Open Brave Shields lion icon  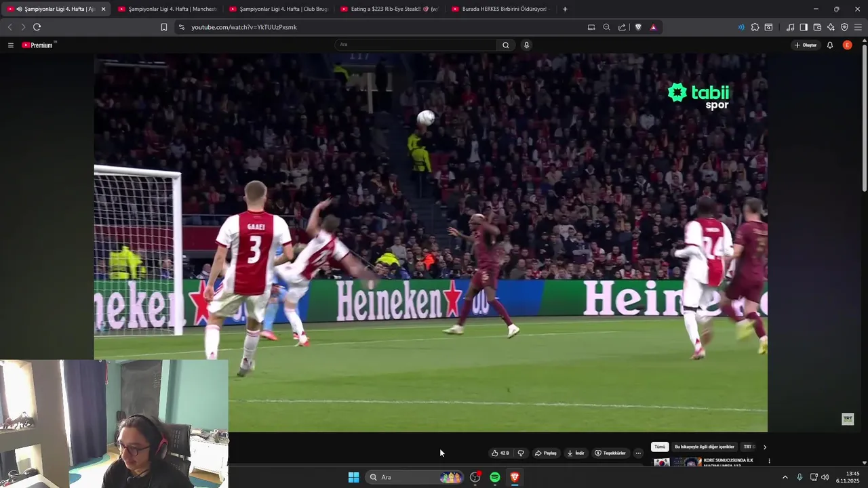(x=638, y=27)
